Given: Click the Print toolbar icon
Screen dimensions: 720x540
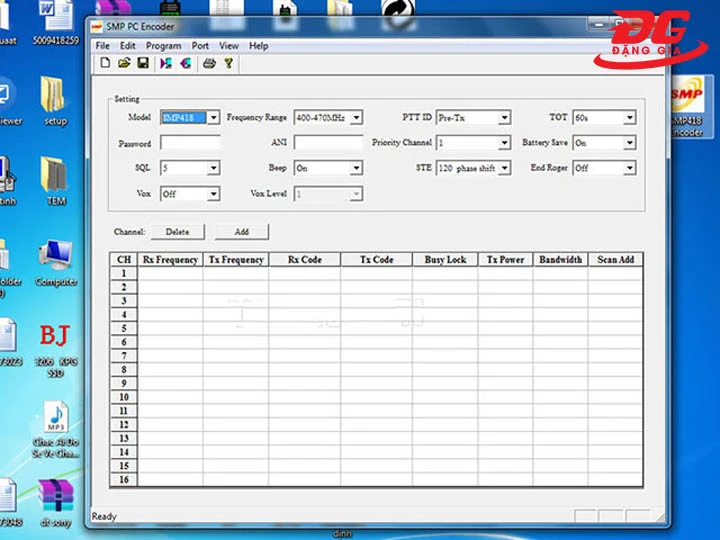Looking at the screenshot, I should pyautogui.click(x=209, y=63).
